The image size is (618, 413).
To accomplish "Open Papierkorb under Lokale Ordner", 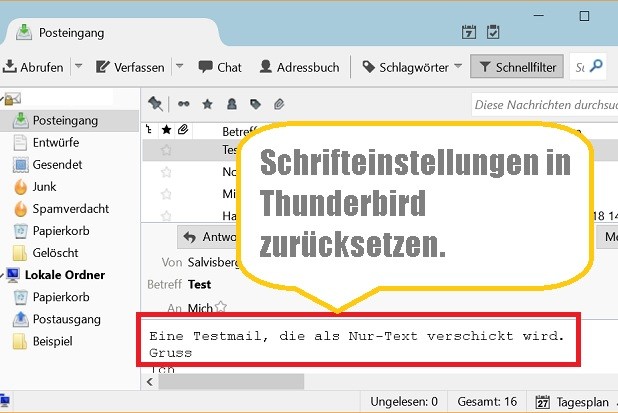I will pos(61,297).
